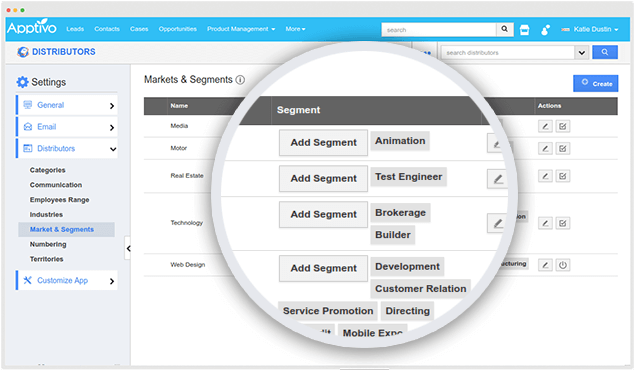The height and width of the screenshot is (371, 635).
Task: Open the app store icon
Action: click(x=524, y=30)
